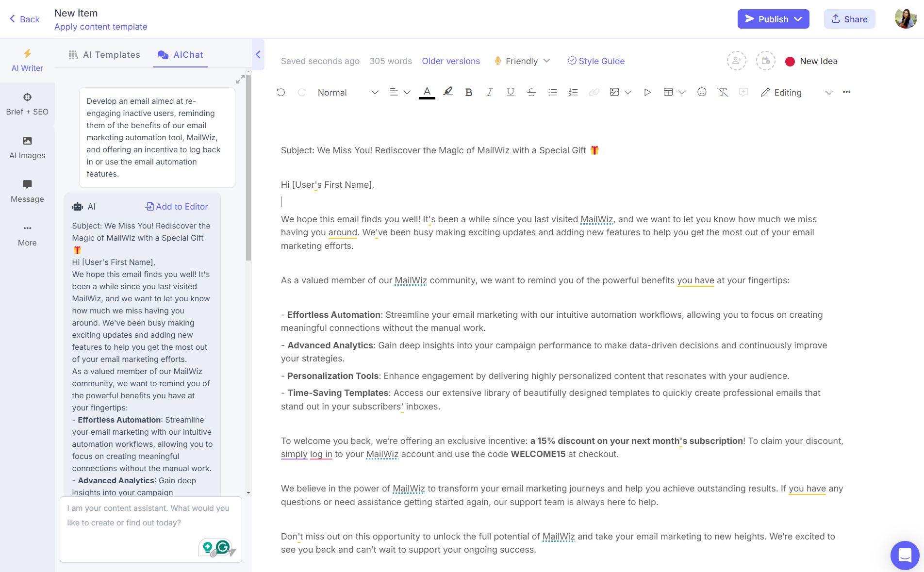Click the clear formatting icon
Viewport: 924px width, 572px height.
tap(723, 92)
